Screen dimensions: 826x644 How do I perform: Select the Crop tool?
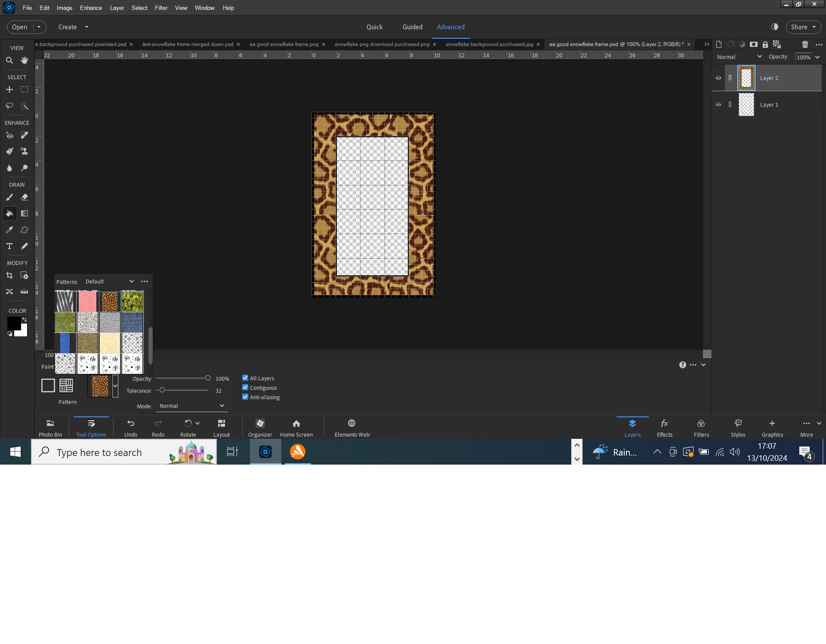[x=9, y=276]
